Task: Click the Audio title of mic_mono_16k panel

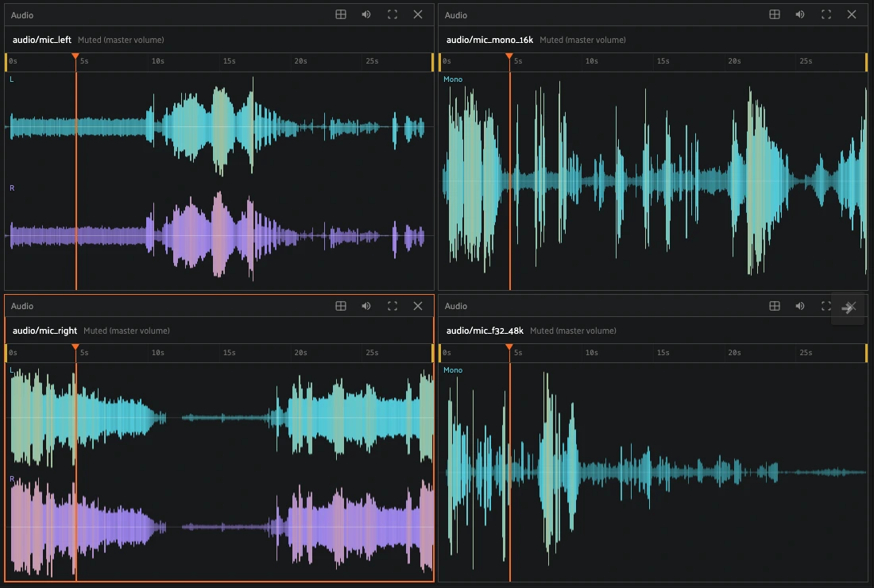Action: click(456, 15)
